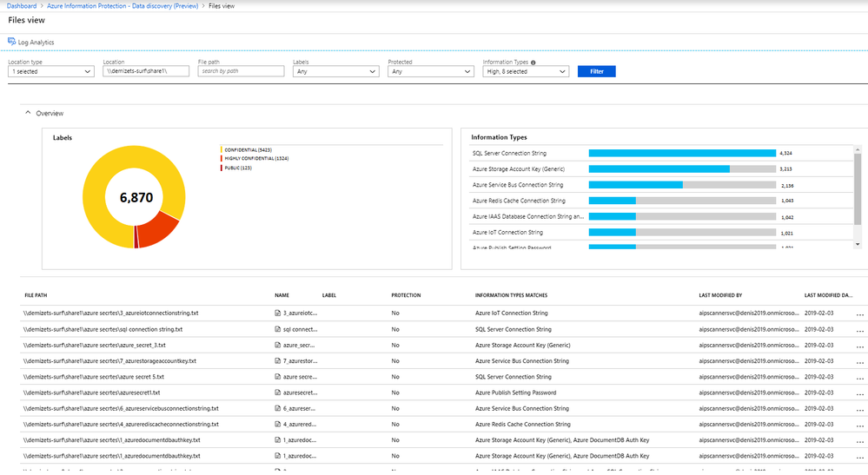Click Azure Publish Setting Password match cell

(x=515, y=393)
